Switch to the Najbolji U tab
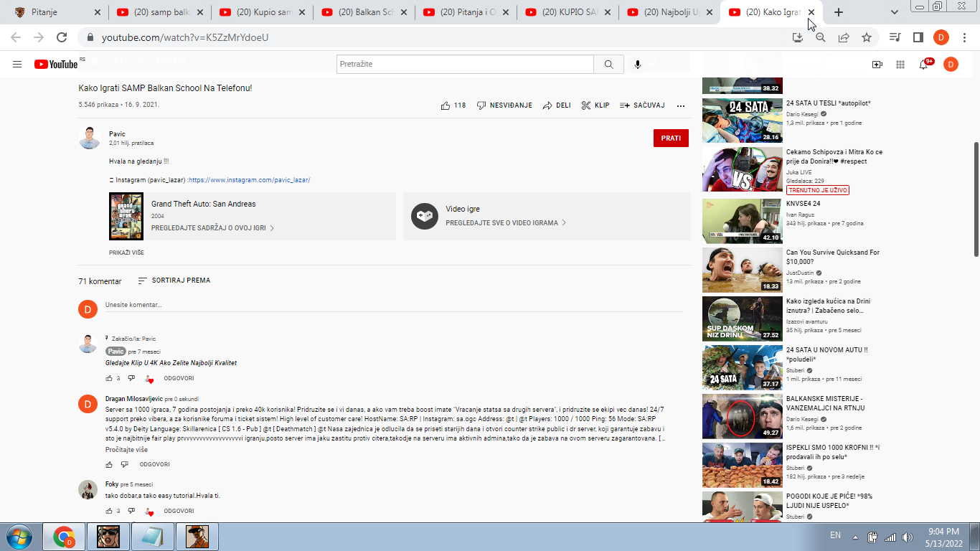Image resolution: width=980 pixels, height=551 pixels. coord(672,12)
